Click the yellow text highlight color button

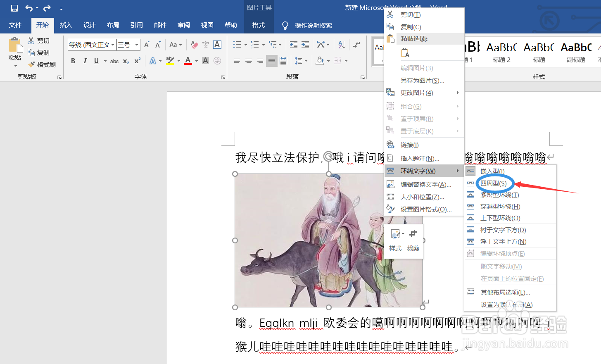pos(170,61)
